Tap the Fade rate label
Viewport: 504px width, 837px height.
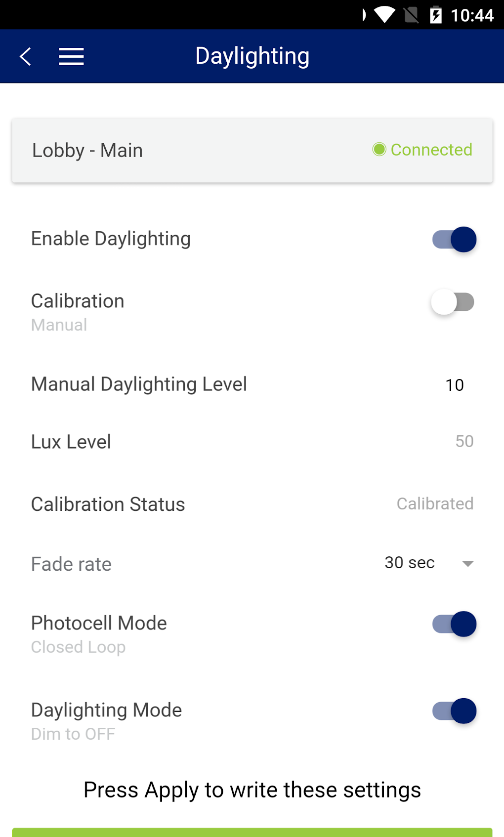pyautogui.click(x=72, y=564)
